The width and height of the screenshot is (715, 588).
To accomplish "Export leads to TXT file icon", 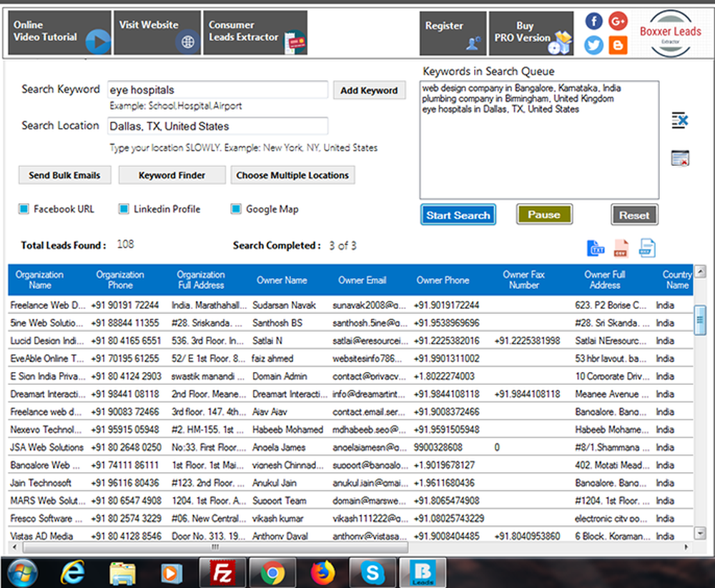I will (x=596, y=248).
